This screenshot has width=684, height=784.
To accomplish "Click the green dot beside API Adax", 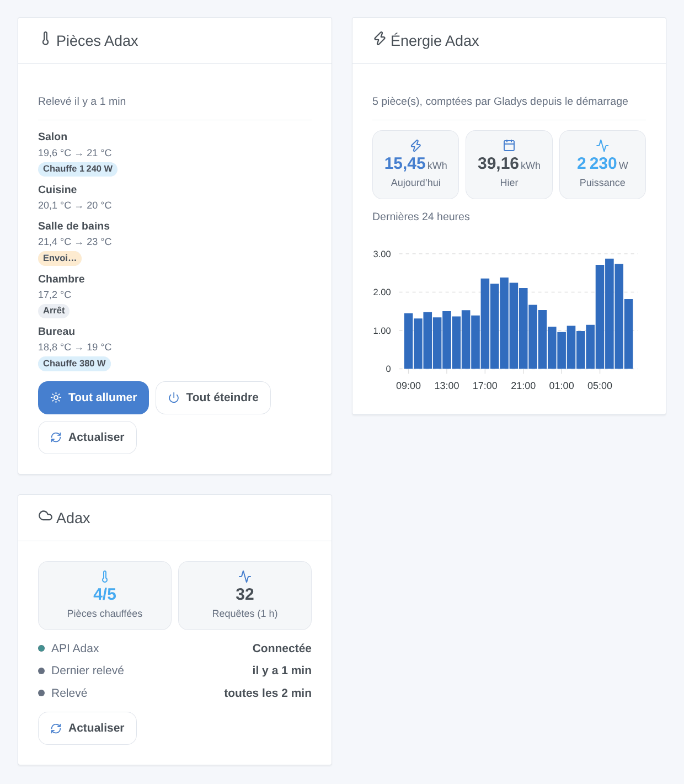I will [41, 648].
